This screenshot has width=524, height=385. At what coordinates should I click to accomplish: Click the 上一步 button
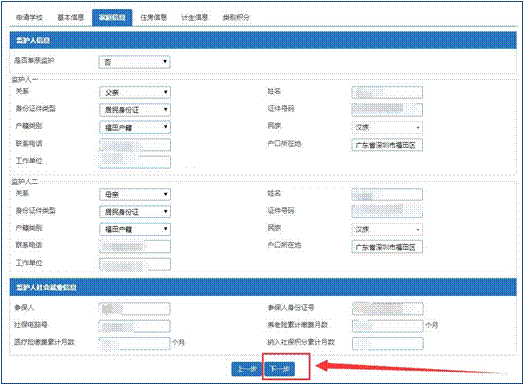pyautogui.click(x=246, y=369)
